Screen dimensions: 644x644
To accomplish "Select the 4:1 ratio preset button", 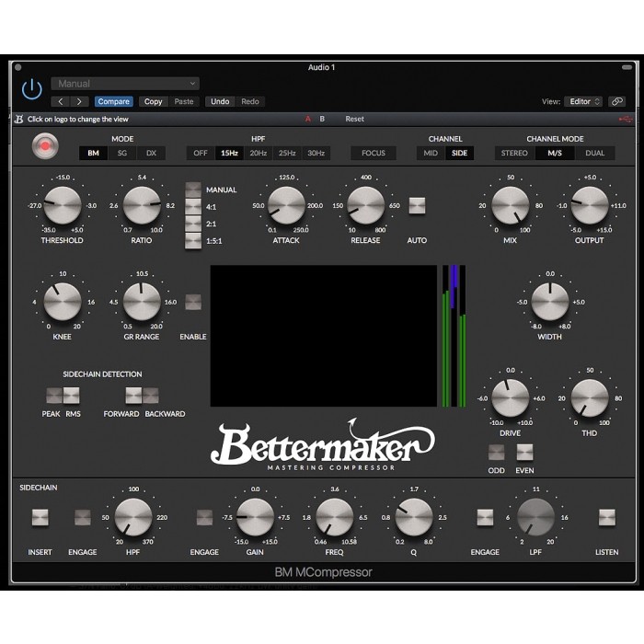I will coord(193,207).
